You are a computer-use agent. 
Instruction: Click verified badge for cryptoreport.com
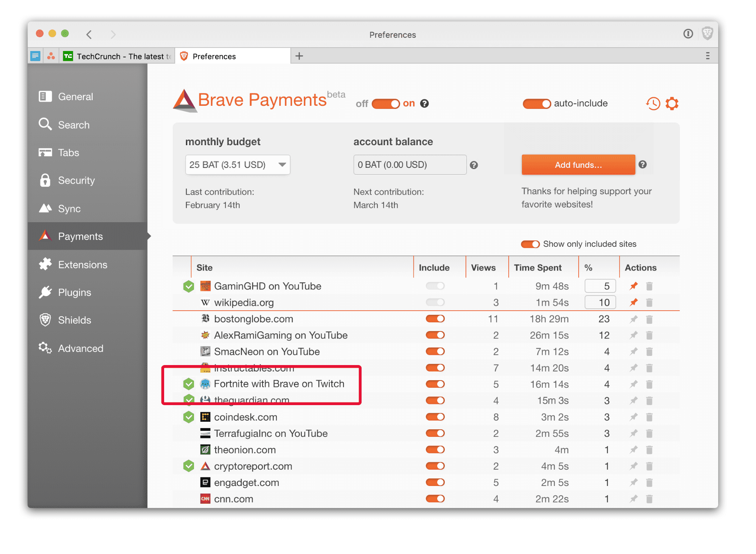pyautogui.click(x=188, y=466)
